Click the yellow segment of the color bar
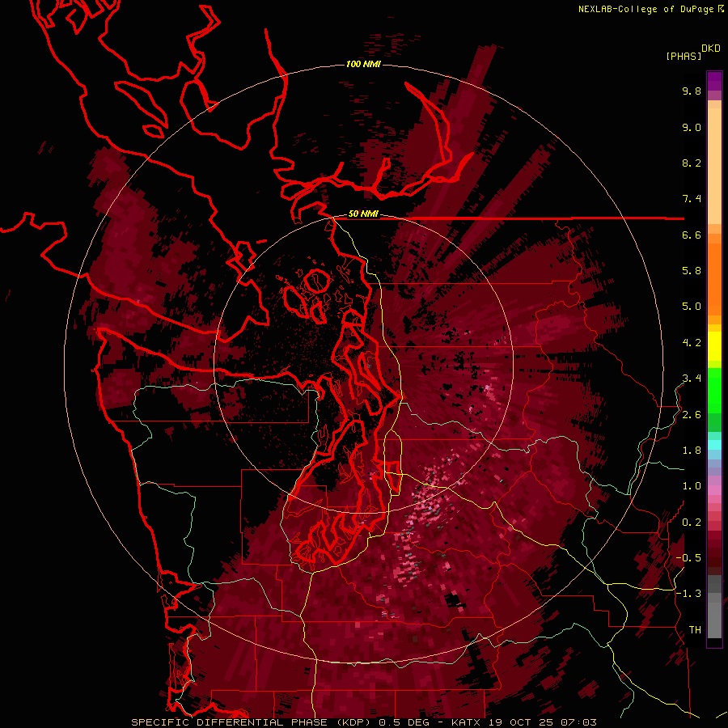This screenshot has width=728, height=728. pos(714,346)
